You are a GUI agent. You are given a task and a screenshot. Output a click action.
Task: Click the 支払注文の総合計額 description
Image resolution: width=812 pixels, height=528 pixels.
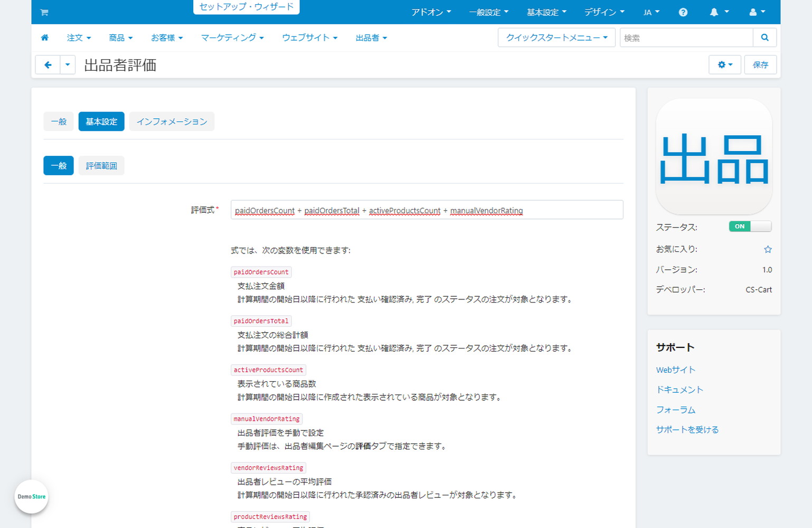(272, 335)
